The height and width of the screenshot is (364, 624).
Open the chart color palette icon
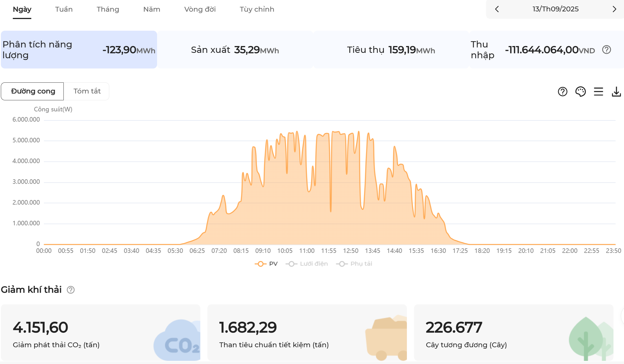pyautogui.click(x=580, y=91)
